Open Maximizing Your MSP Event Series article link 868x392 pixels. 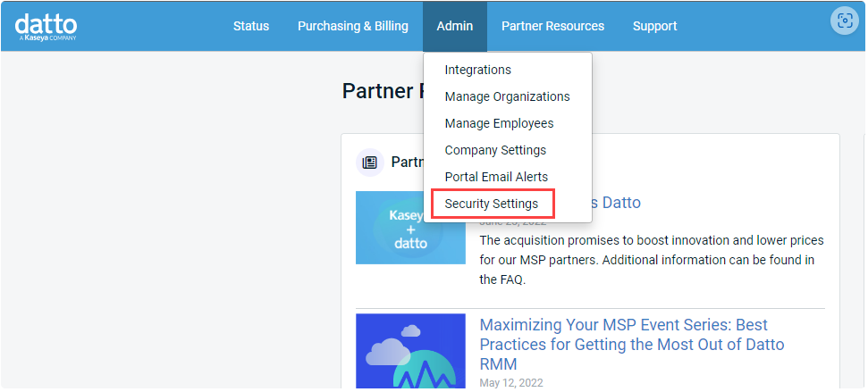pyautogui.click(x=632, y=344)
